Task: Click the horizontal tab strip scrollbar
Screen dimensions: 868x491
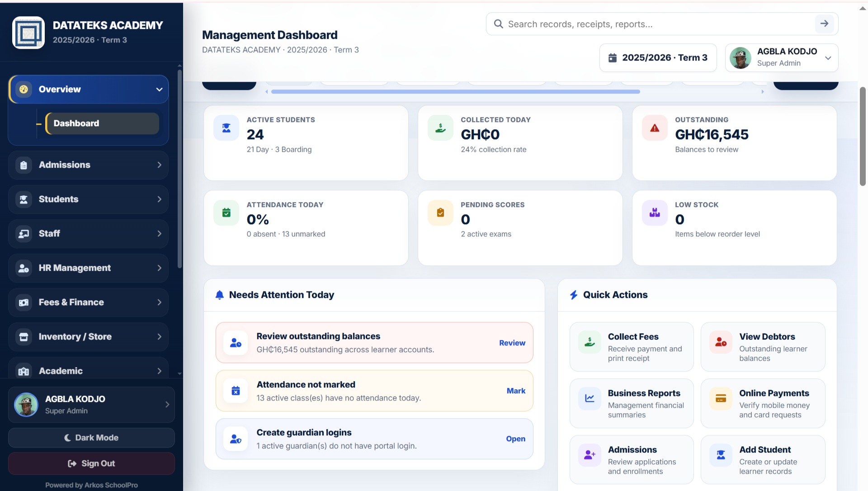Action: [x=455, y=92]
